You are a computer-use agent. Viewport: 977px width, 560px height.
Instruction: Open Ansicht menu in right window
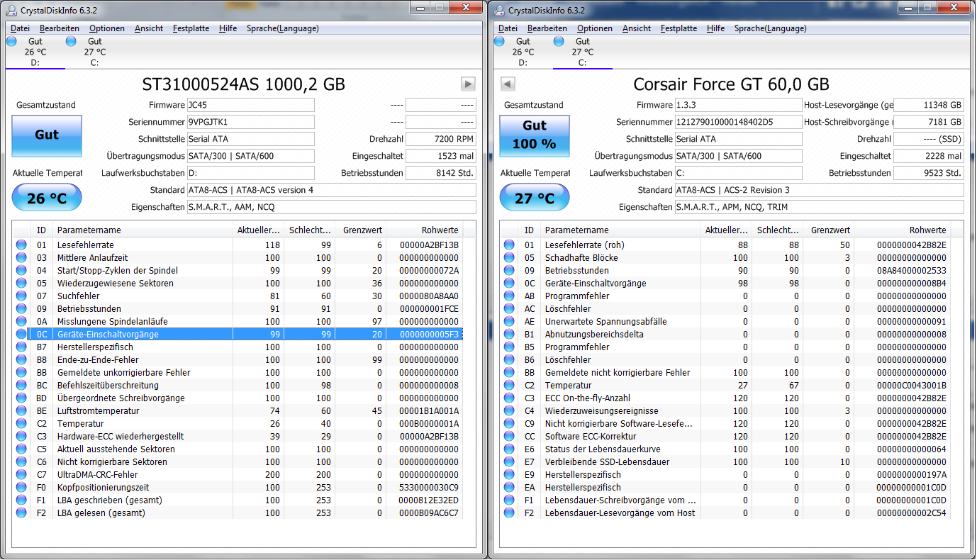(637, 28)
